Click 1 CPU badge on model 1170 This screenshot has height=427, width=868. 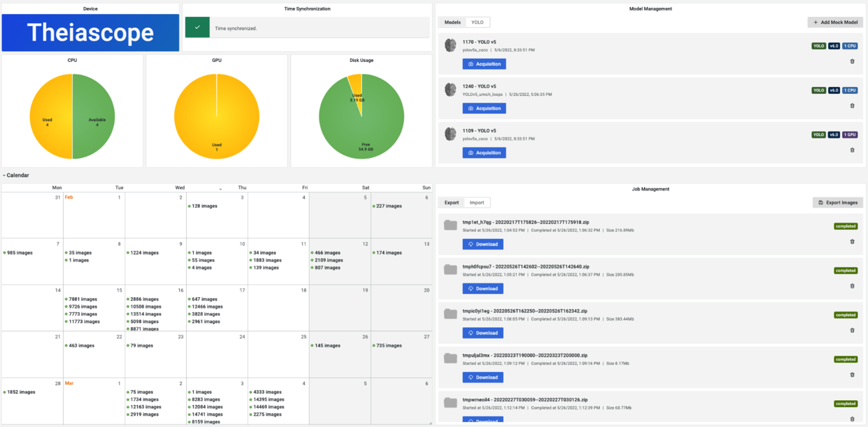pyautogui.click(x=850, y=46)
